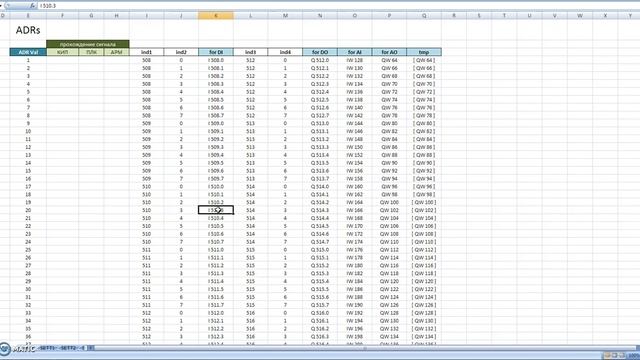The image size is (640, 360).
Task: Select cell 'QW 64' in for AO column
Action: click(x=389, y=60)
